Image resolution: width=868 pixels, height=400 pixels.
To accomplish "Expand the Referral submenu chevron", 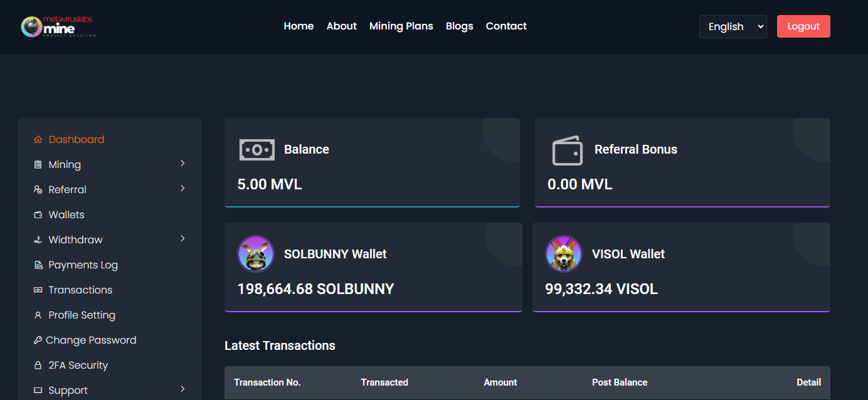I will [x=183, y=188].
